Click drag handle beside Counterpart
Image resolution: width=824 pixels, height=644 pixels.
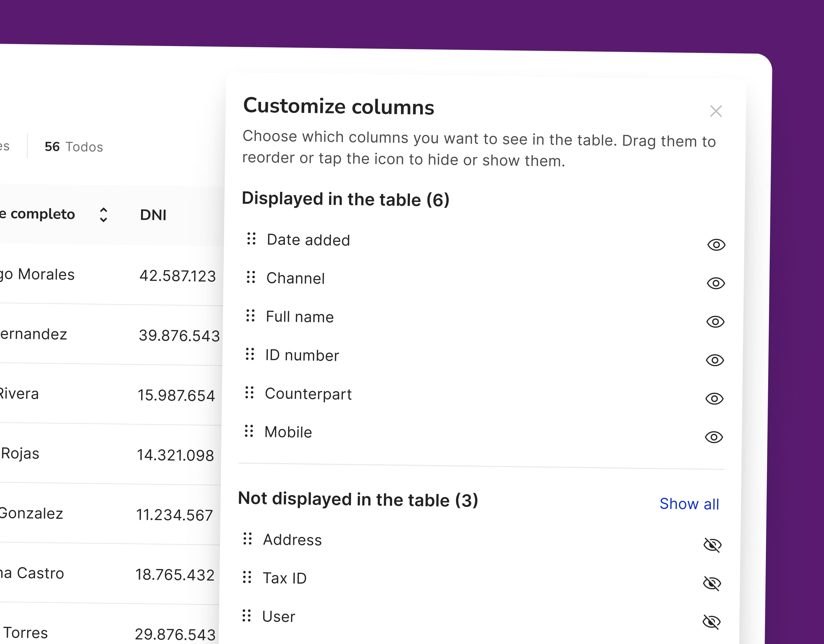click(249, 393)
